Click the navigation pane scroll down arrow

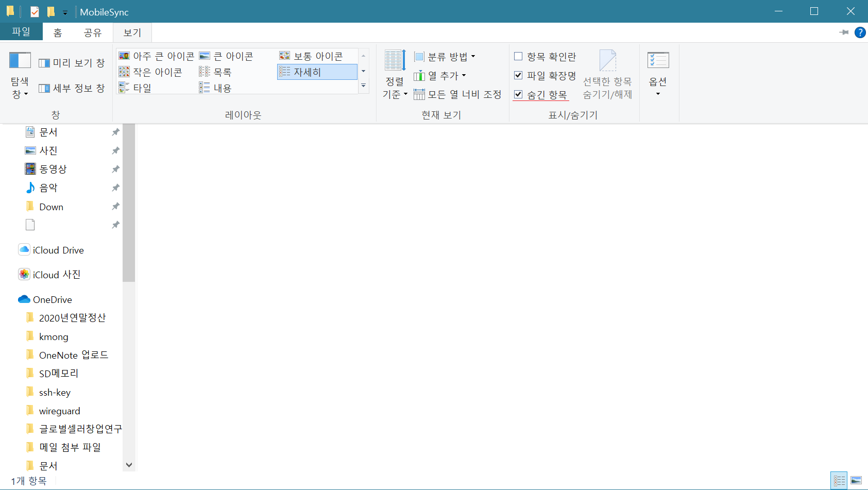129,465
